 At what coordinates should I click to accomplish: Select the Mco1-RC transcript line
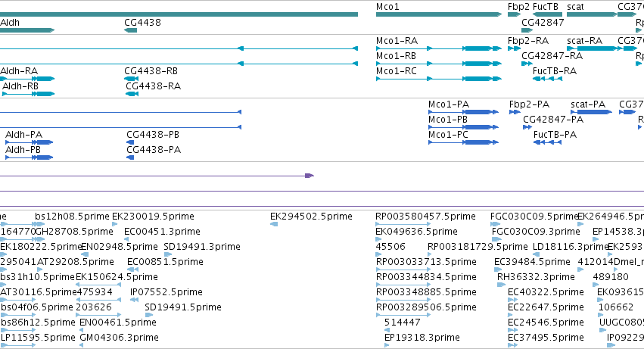439,79
